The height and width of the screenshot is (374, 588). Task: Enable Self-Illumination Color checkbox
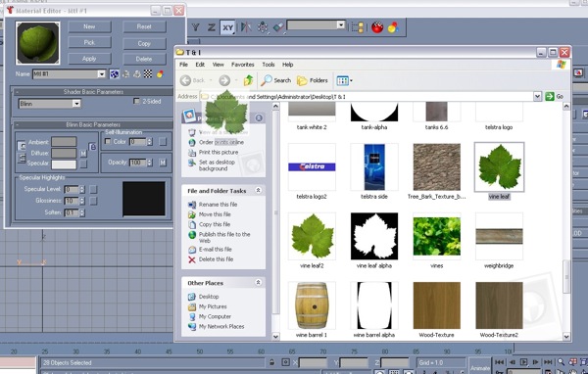tap(108, 141)
